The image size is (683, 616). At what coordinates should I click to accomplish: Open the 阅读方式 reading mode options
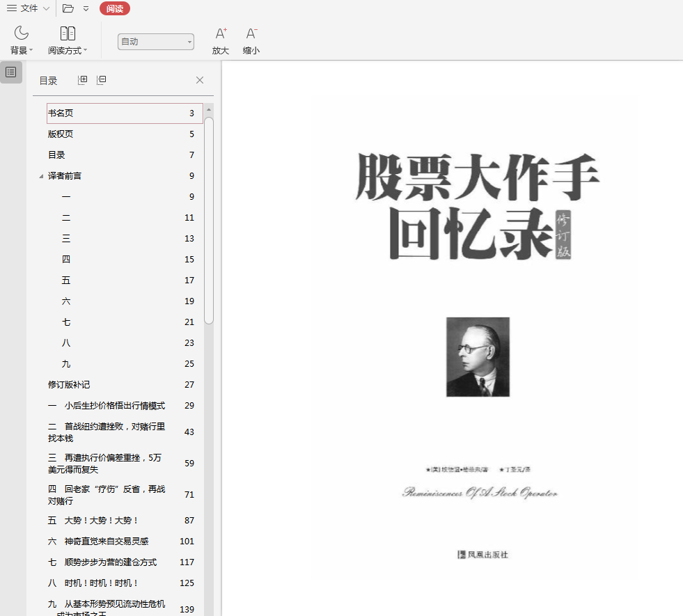point(68,40)
